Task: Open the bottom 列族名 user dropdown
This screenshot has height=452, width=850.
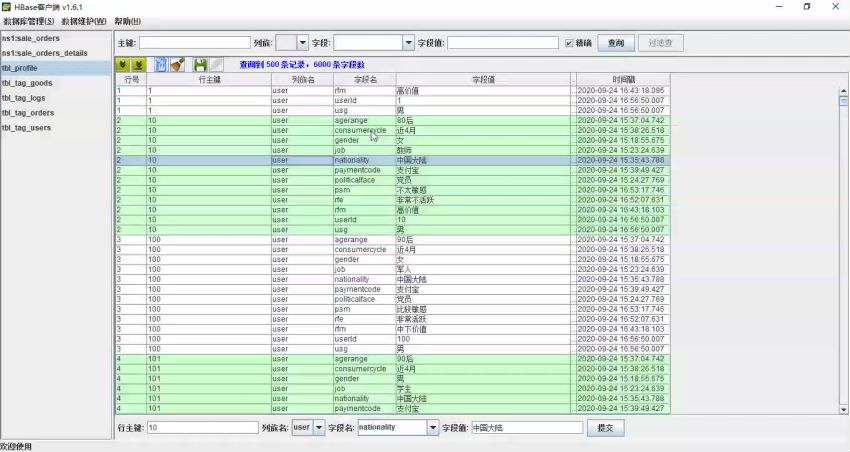Action: [319, 427]
